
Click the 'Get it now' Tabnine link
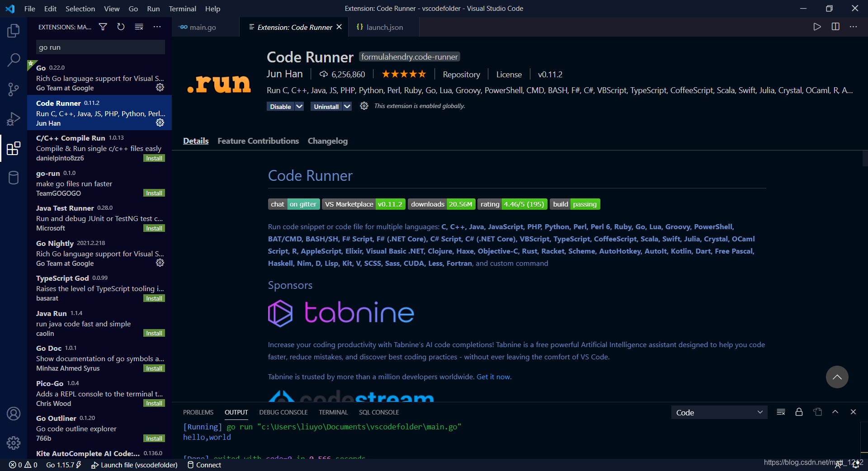pyautogui.click(x=493, y=377)
